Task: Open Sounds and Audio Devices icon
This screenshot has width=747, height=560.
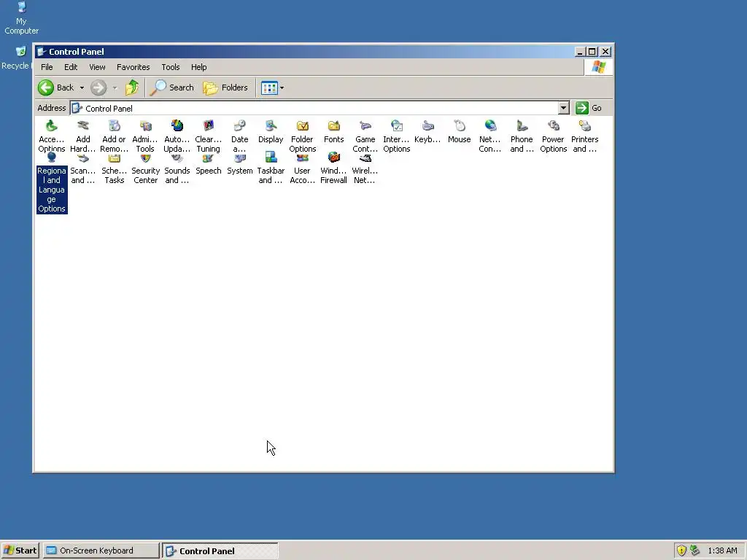Action: [x=177, y=169]
